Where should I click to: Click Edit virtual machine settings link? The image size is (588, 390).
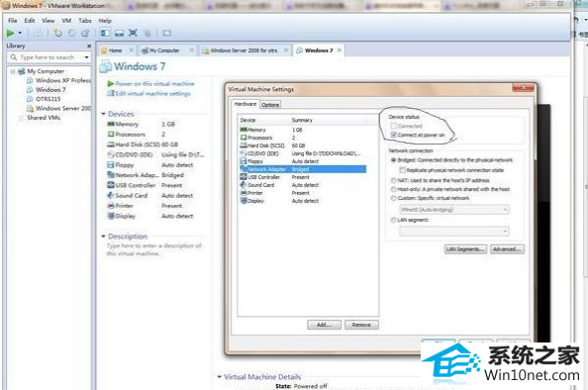148,93
